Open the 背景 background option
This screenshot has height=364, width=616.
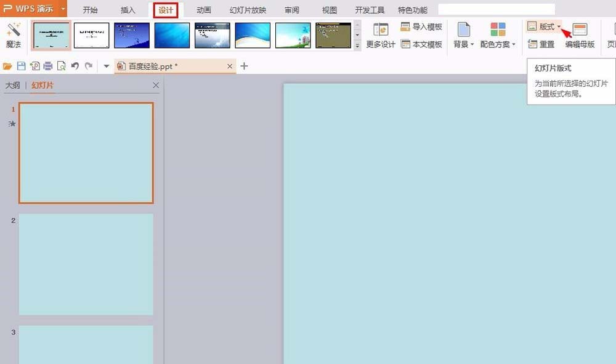tap(464, 35)
